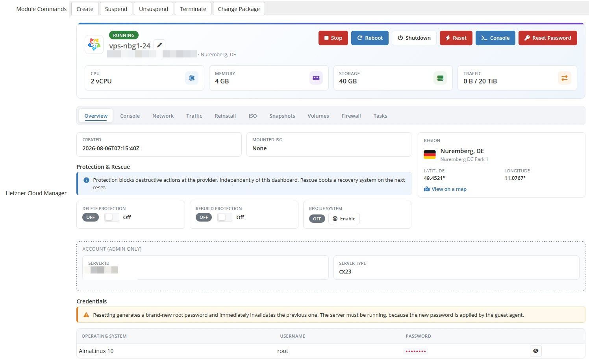Click the Nuremberg DC Park 1 text
Screen dimensions: 589x364
(x=464, y=159)
